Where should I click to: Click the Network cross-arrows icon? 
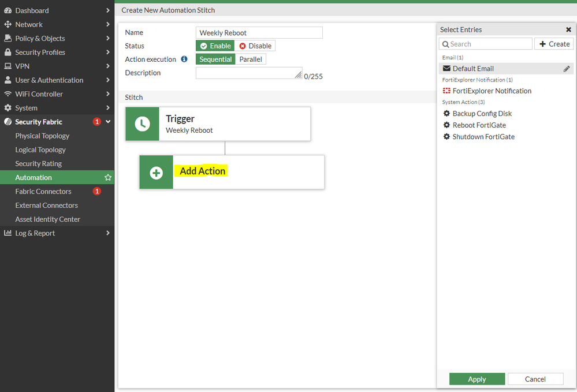point(8,25)
